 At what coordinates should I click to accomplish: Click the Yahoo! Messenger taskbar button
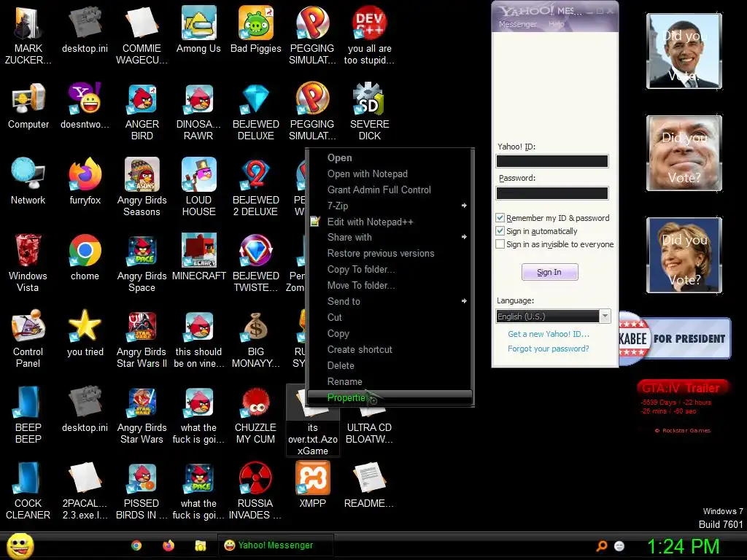pos(275,545)
